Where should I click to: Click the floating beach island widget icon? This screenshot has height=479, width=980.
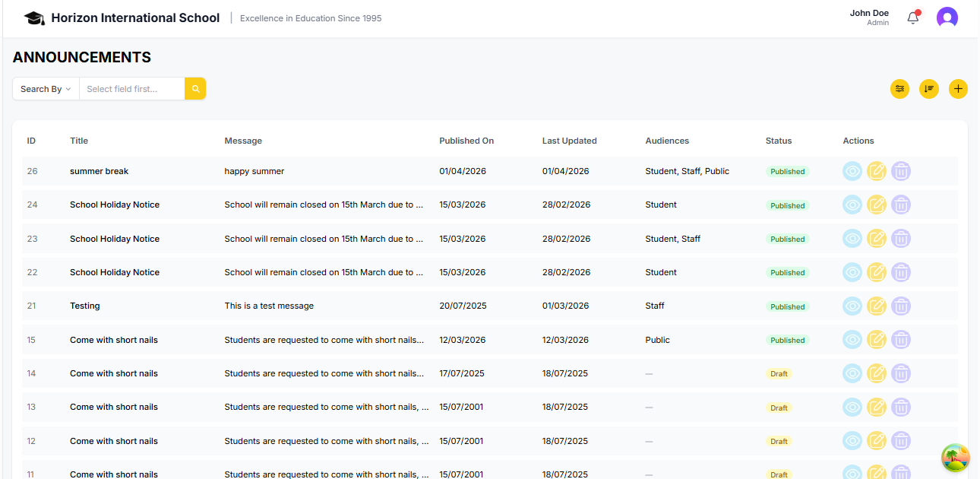(x=956, y=458)
